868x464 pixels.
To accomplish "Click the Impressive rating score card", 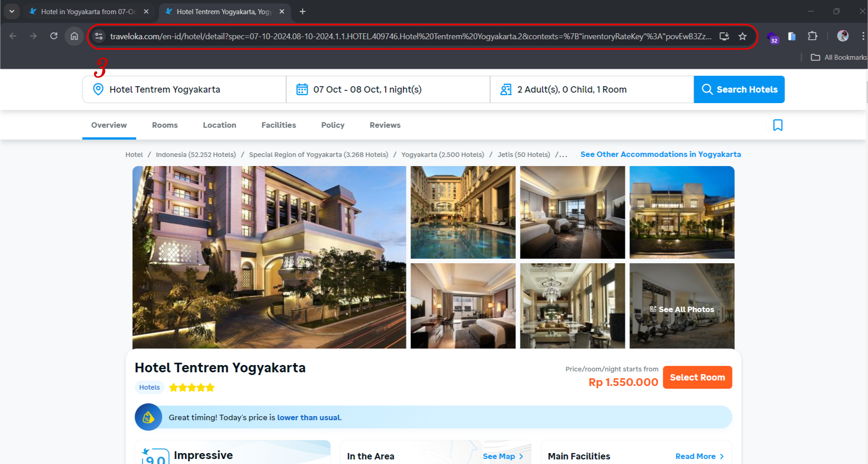I will coord(233,453).
